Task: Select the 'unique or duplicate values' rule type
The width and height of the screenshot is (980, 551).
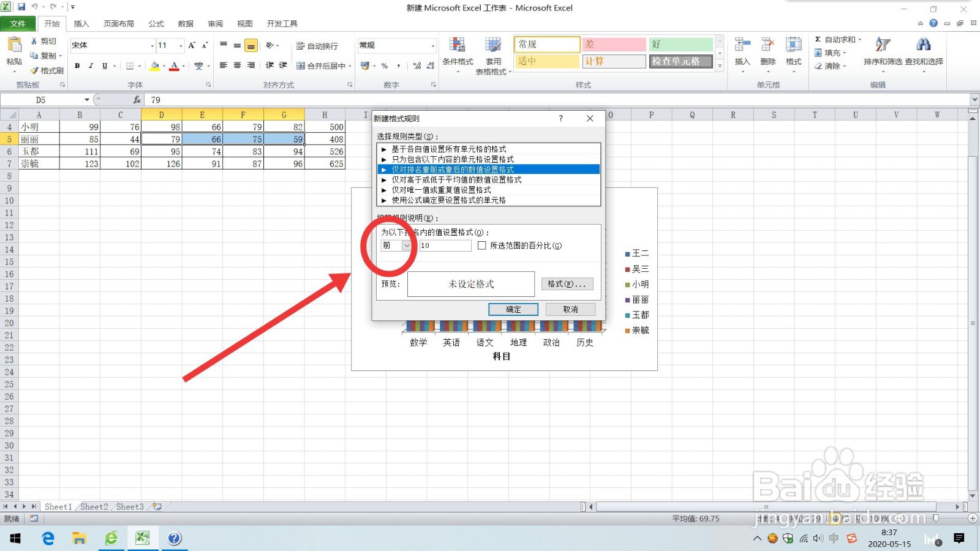Action: click(489, 190)
